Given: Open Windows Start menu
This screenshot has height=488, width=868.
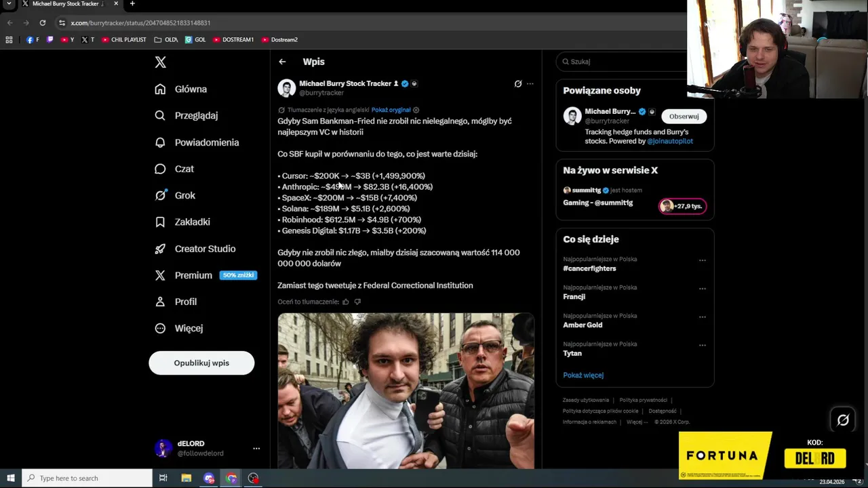Looking at the screenshot, I should click(10, 478).
